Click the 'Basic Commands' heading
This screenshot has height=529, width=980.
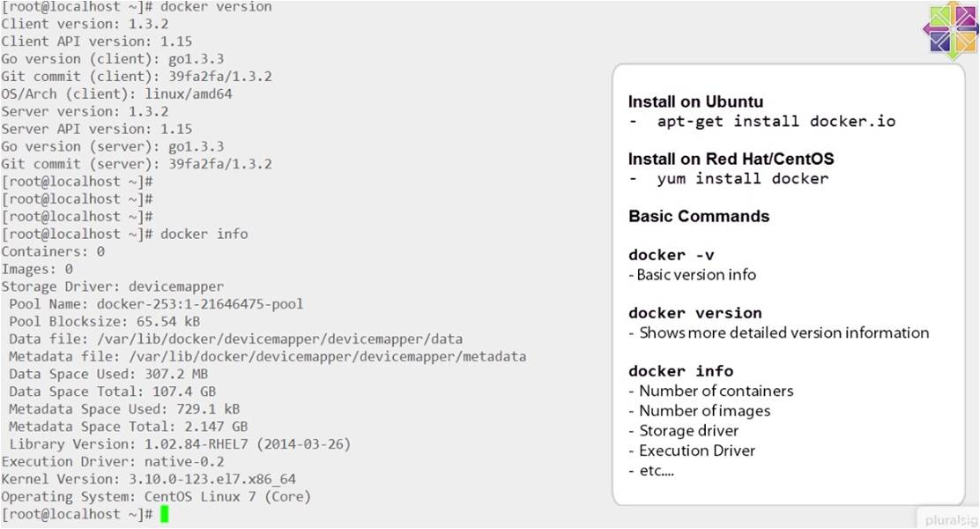pyautogui.click(x=699, y=216)
